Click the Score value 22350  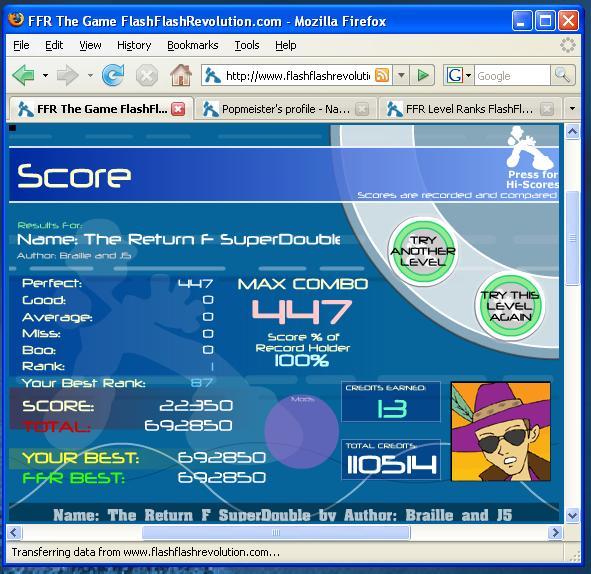(x=196, y=406)
